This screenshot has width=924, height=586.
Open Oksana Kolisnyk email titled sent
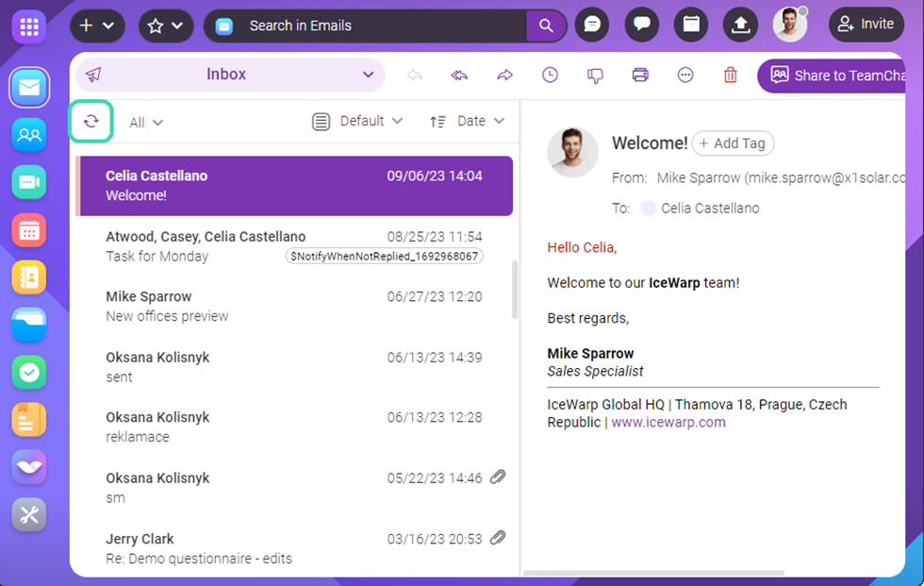pos(294,367)
